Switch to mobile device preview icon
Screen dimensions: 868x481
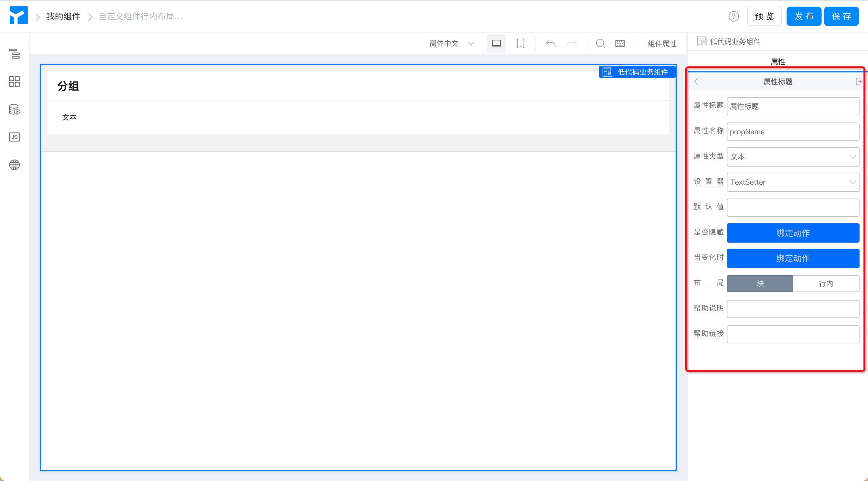(x=520, y=43)
